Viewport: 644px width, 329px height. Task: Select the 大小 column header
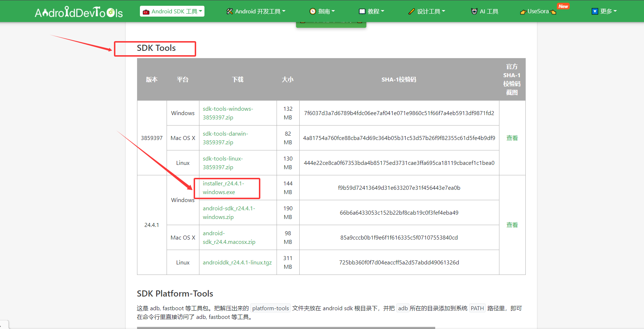[x=288, y=79]
